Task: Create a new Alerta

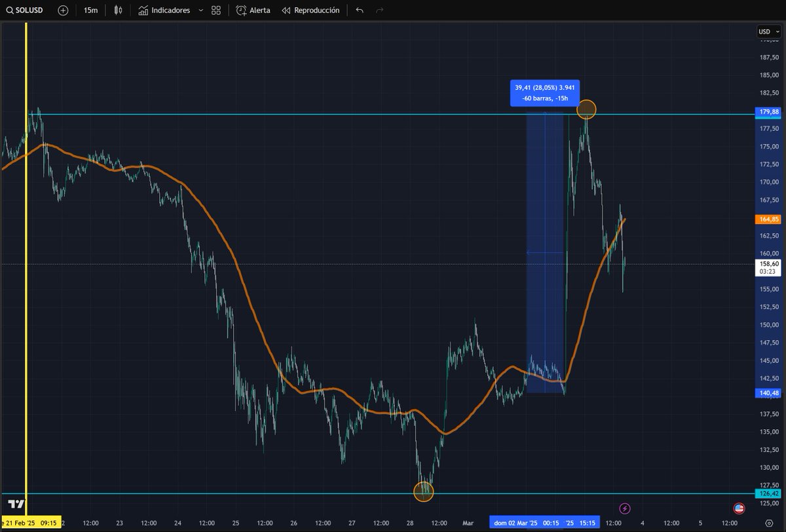Action: tap(253, 10)
